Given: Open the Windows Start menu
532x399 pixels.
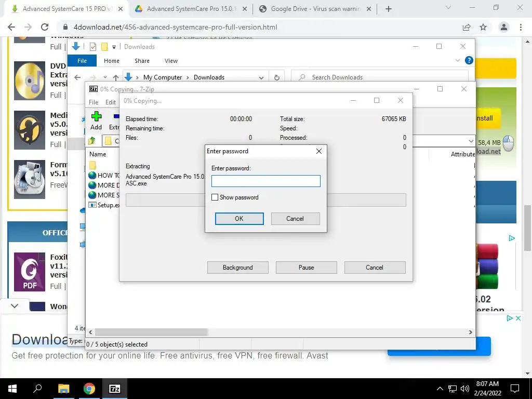Looking at the screenshot, I should (x=12, y=389).
